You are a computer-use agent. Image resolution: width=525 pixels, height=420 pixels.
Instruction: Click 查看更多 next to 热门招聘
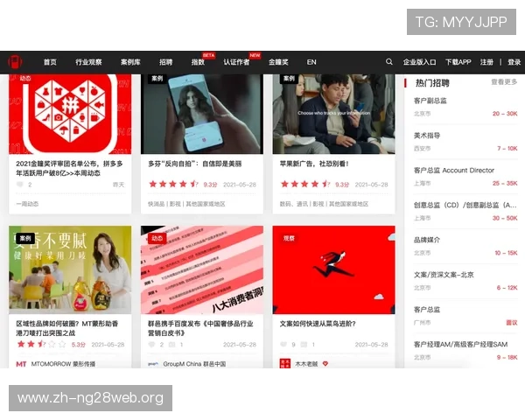(504, 81)
